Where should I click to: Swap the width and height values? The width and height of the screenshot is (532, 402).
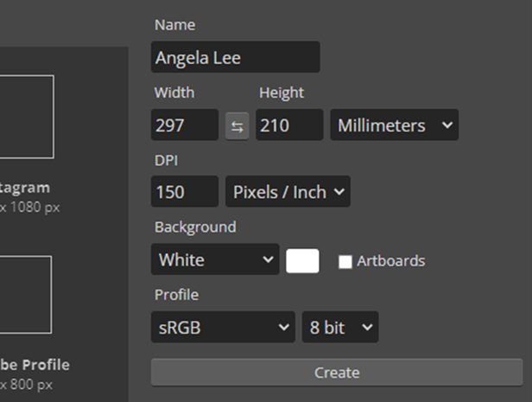click(237, 126)
